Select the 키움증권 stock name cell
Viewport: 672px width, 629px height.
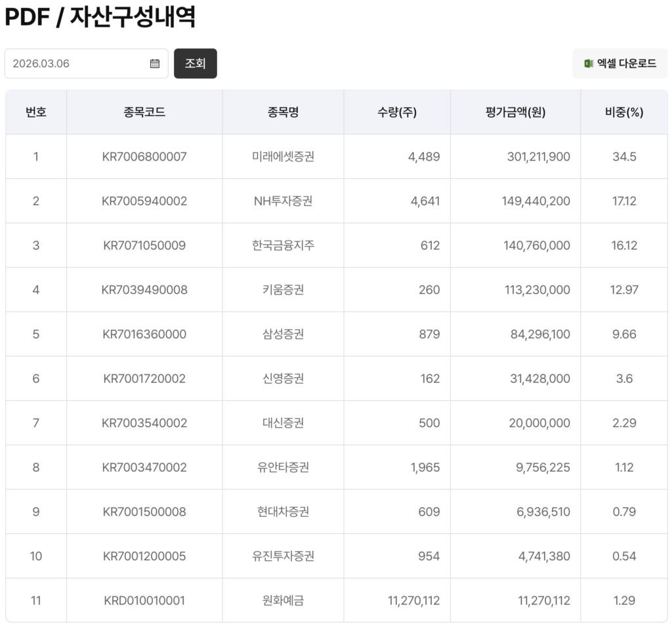pos(283,290)
